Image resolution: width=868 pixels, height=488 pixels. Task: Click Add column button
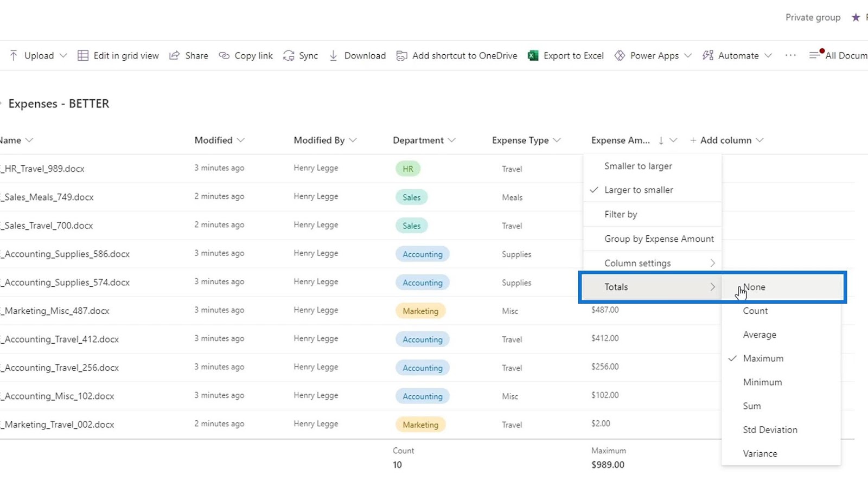(x=726, y=140)
